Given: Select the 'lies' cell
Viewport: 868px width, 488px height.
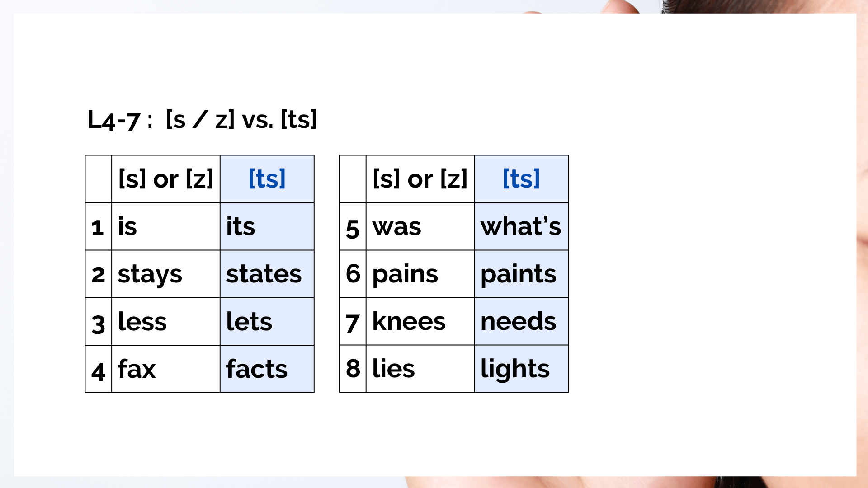Looking at the screenshot, I should point(420,369).
